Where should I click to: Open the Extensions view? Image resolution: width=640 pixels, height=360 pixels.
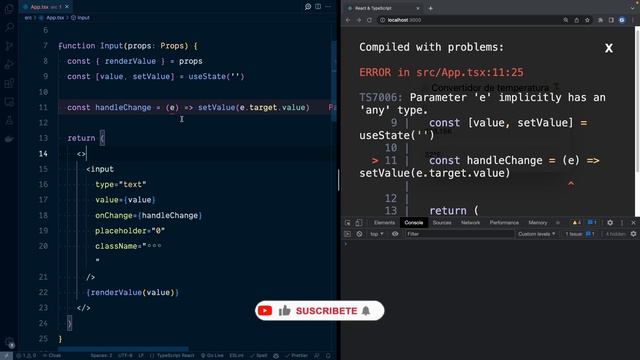[x=9, y=83]
